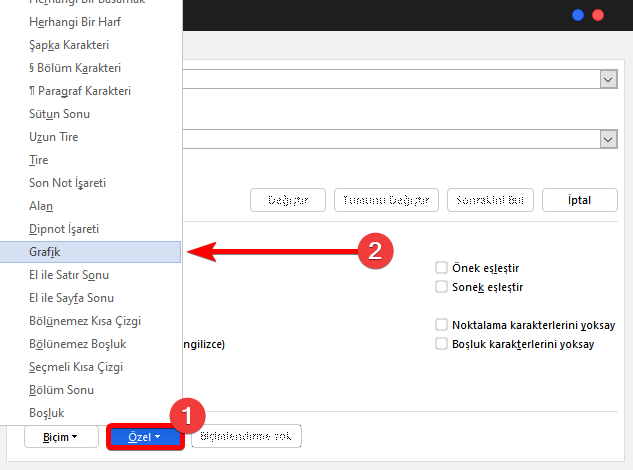Open the Özel dropdown button
633x470 pixels.
coord(144,437)
